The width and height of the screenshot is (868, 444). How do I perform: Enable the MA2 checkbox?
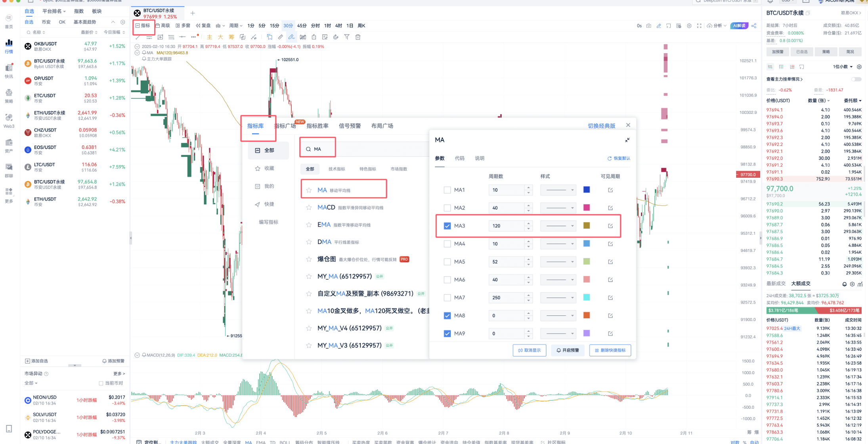pos(447,208)
